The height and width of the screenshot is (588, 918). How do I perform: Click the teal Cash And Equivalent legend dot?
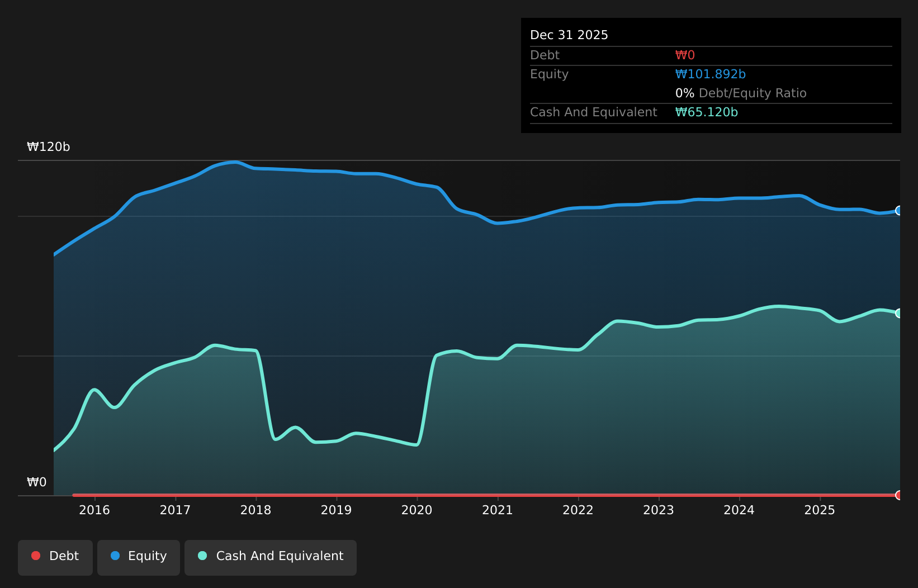tap(202, 556)
